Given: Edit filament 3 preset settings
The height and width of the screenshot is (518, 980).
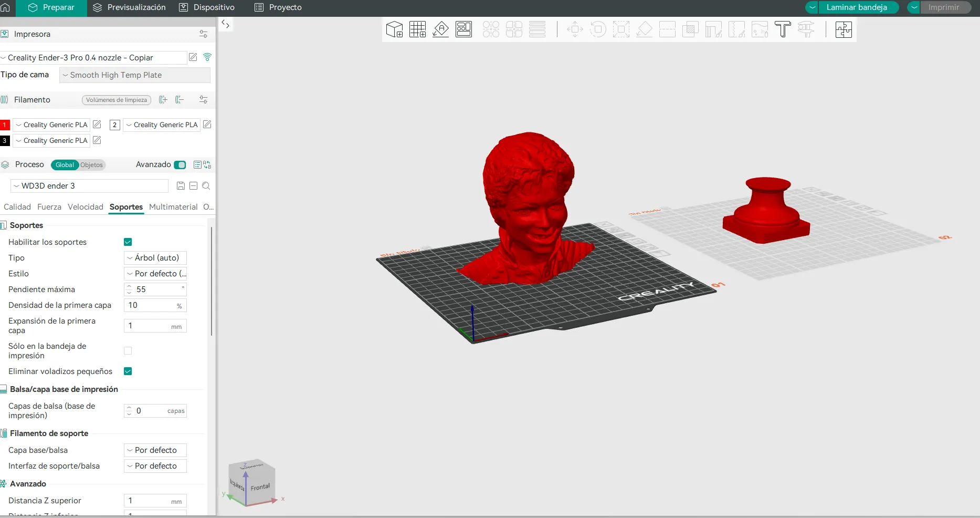Looking at the screenshot, I should (x=97, y=140).
